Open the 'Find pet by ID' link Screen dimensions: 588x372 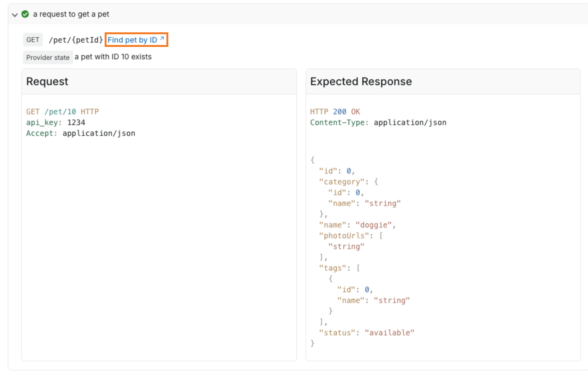coord(132,40)
